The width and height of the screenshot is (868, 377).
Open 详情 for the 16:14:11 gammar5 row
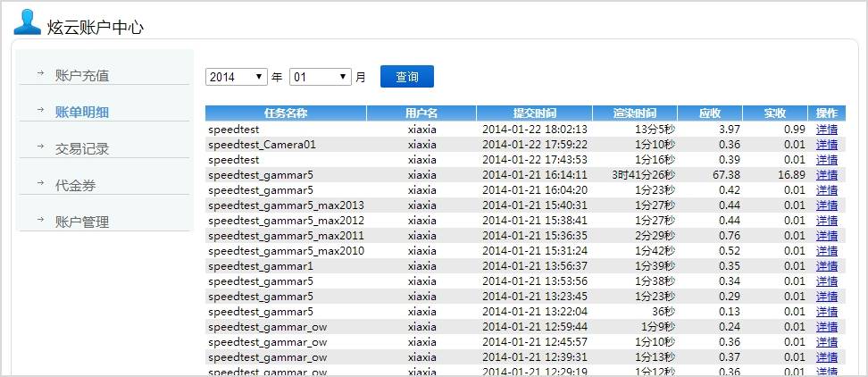coord(827,175)
